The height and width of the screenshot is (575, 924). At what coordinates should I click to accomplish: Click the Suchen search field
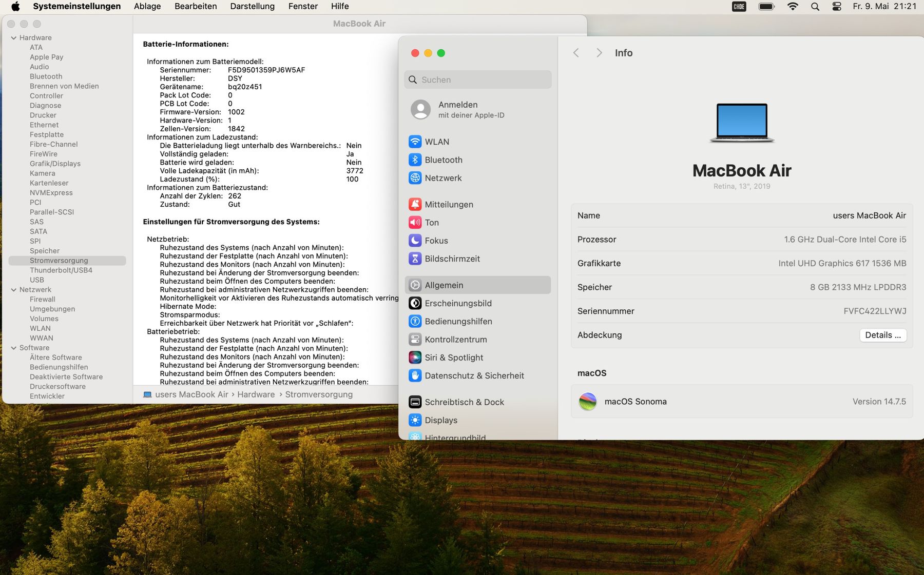coord(478,80)
